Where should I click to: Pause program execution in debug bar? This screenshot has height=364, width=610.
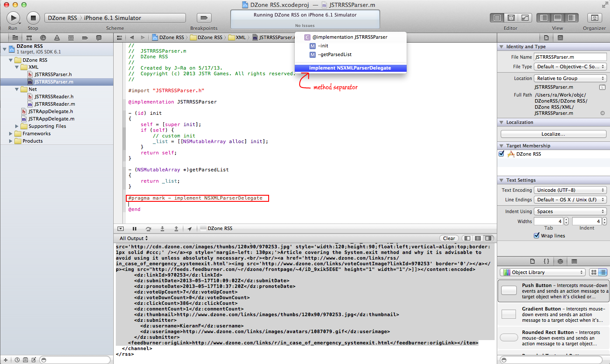click(135, 228)
